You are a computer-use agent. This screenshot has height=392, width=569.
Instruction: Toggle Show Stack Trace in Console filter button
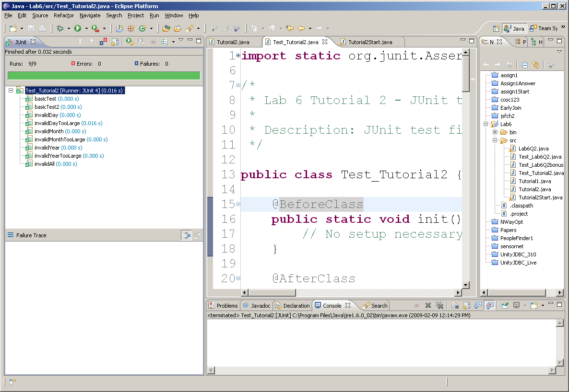pos(186,235)
